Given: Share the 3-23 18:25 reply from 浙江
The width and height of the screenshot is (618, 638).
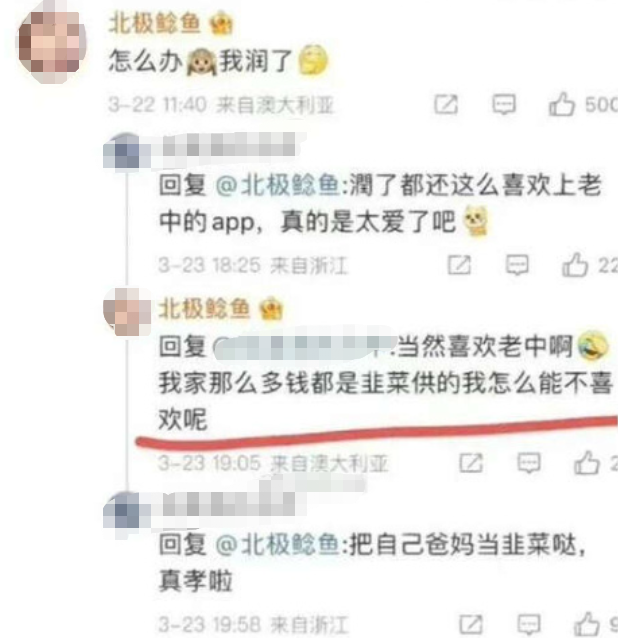Looking at the screenshot, I should pos(459,265).
